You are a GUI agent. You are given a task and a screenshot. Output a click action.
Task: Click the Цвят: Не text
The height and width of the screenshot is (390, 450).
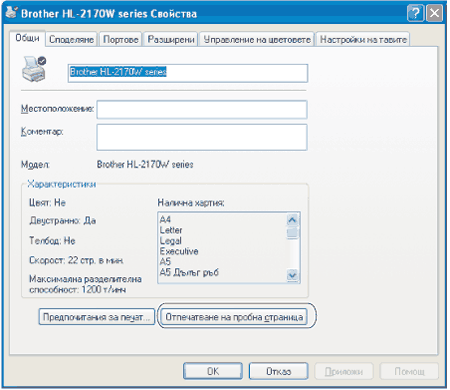(x=47, y=203)
